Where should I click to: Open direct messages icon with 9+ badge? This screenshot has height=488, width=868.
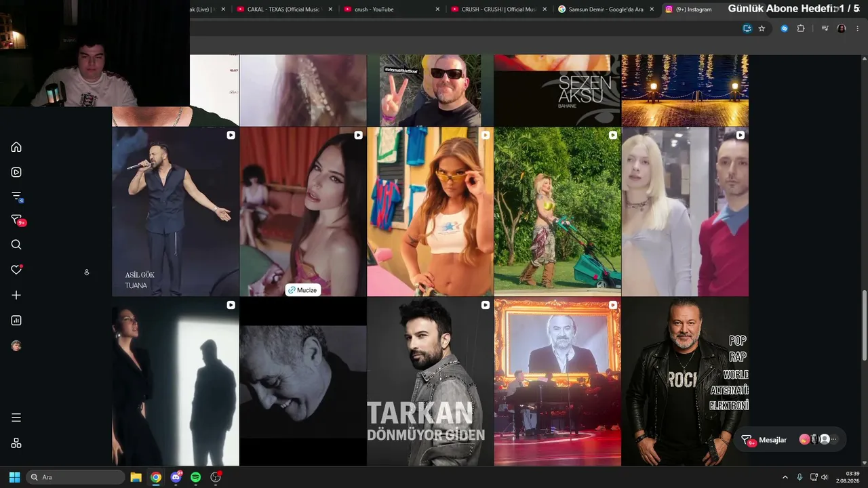pyautogui.click(x=18, y=220)
